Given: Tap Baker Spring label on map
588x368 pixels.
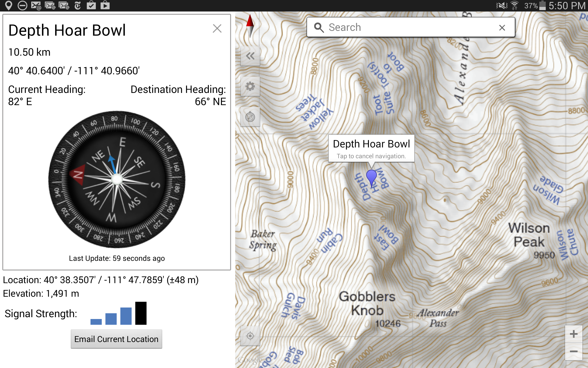Looking at the screenshot, I should click(263, 240).
